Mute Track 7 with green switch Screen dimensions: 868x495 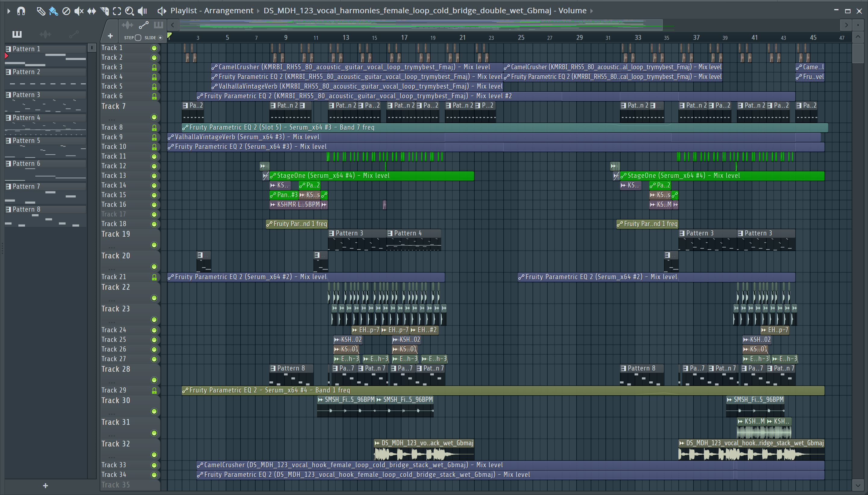(154, 117)
